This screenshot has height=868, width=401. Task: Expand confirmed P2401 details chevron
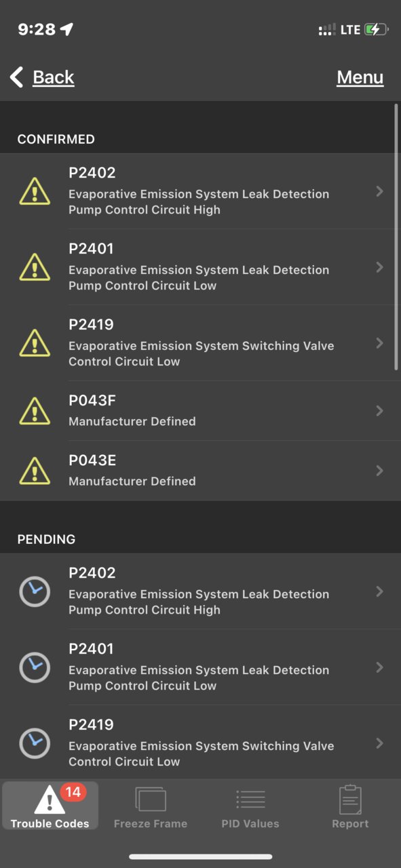coord(380,267)
